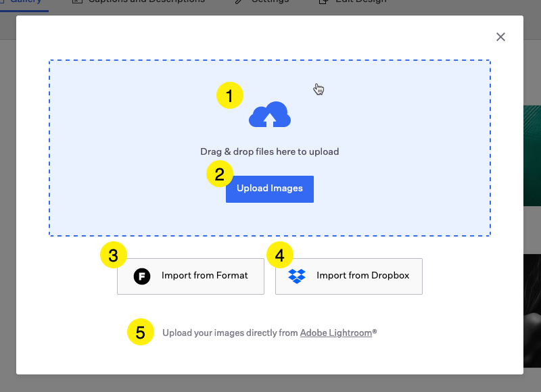Click yellow step marker number 4
The image size is (541, 392).
point(280,255)
